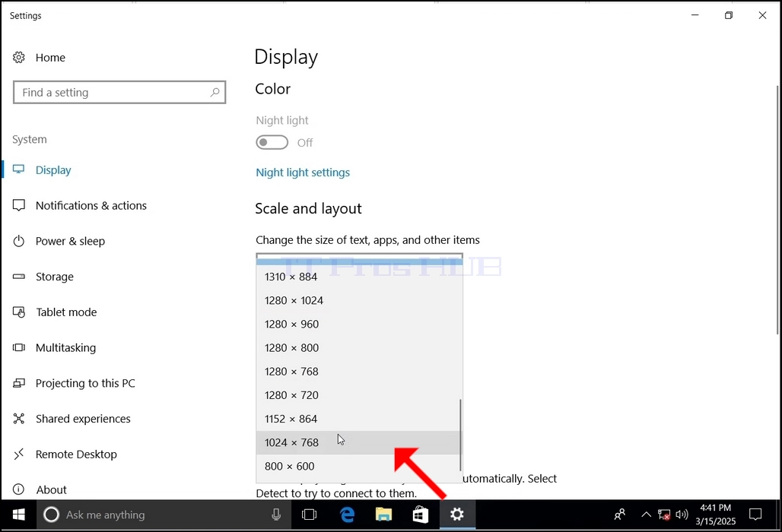Screen dimensions: 782x532
Task: Click the Ask me anything search box
Action: (164, 515)
